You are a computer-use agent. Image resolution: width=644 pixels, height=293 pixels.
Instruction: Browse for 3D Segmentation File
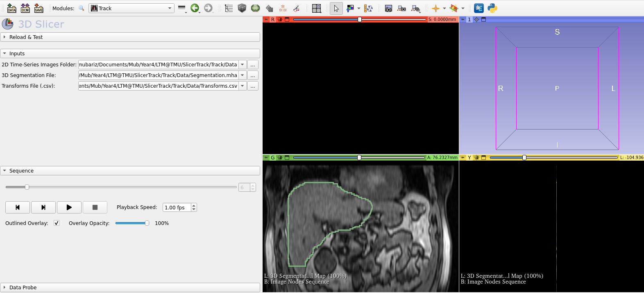click(x=253, y=75)
